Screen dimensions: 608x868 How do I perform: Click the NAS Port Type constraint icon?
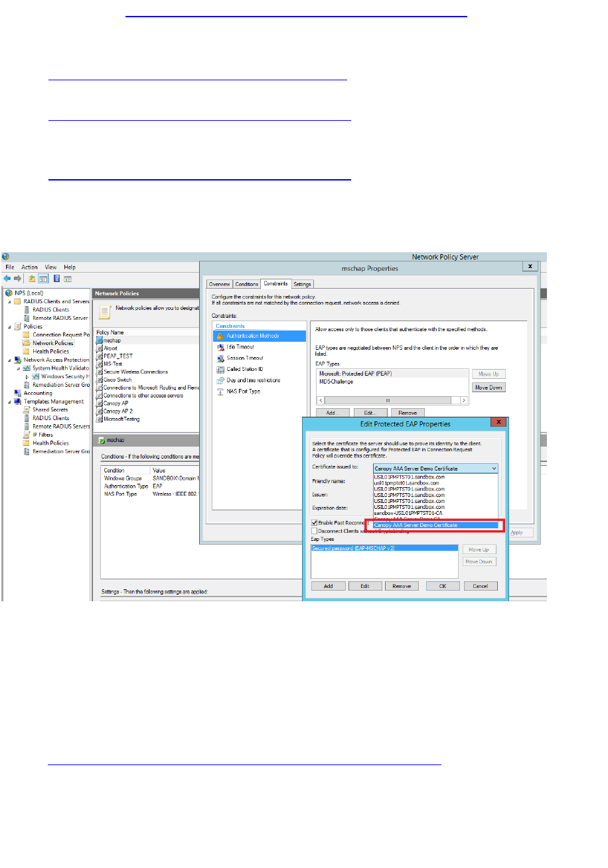[221, 391]
